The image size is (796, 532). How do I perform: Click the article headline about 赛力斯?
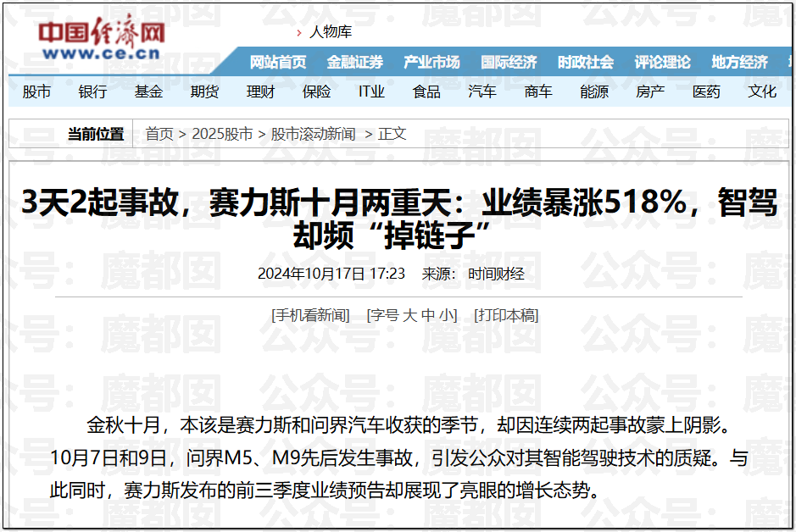click(x=399, y=219)
